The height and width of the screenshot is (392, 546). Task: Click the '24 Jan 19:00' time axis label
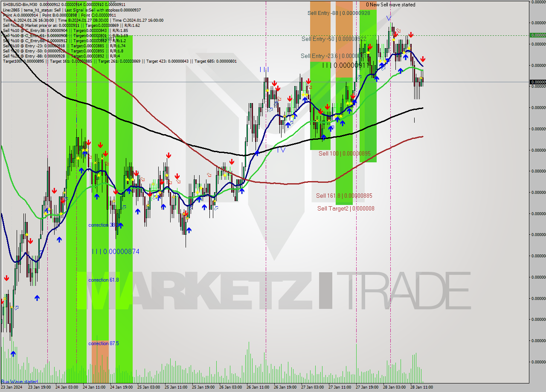(122, 387)
